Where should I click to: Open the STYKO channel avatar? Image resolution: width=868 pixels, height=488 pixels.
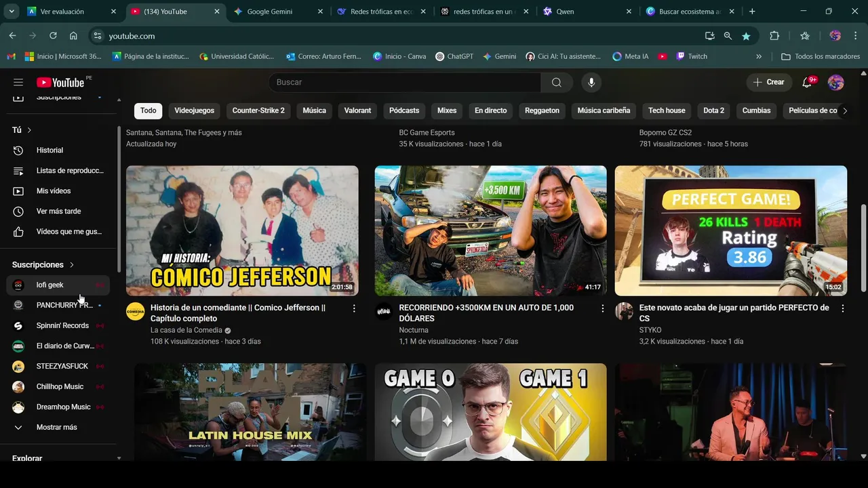point(624,312)
